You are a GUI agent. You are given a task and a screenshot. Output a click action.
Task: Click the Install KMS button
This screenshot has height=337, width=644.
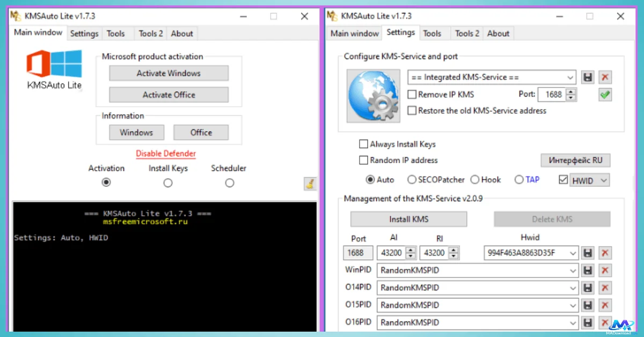(x=408, y=219)
